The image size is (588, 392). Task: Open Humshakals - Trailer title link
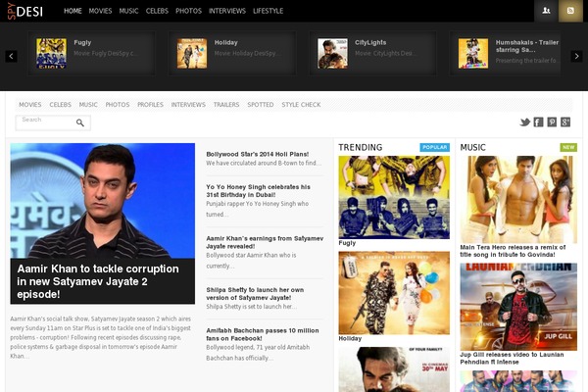[527, 46]
